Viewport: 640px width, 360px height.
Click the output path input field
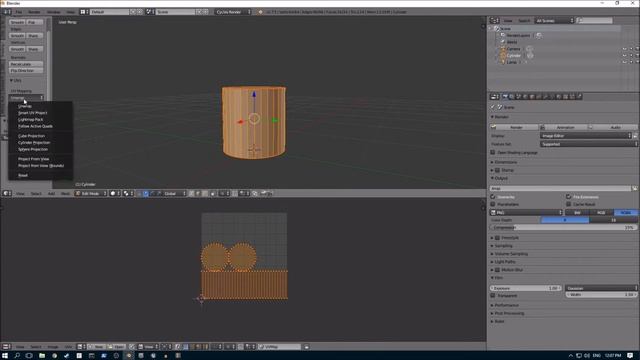point(560,188)
